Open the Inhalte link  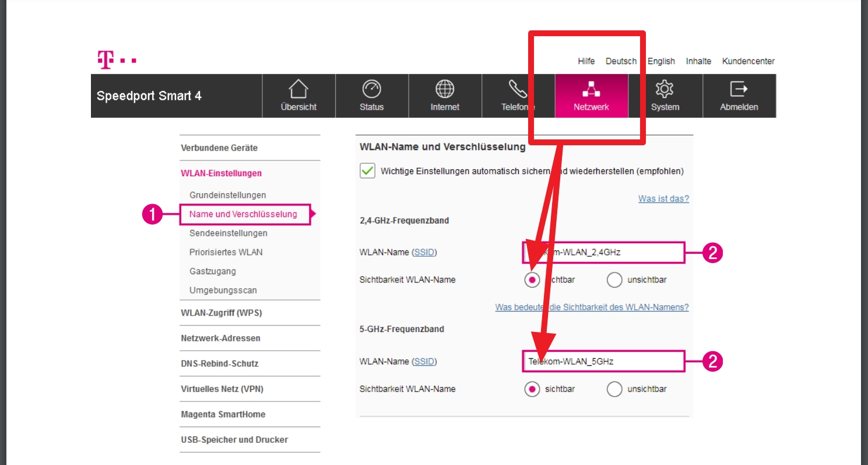(x=698, y=61)
